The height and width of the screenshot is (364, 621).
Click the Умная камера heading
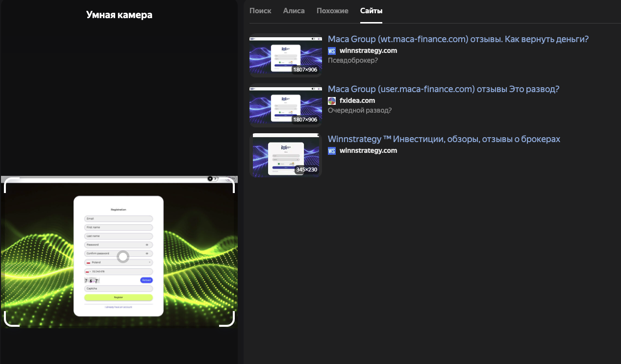119,15
